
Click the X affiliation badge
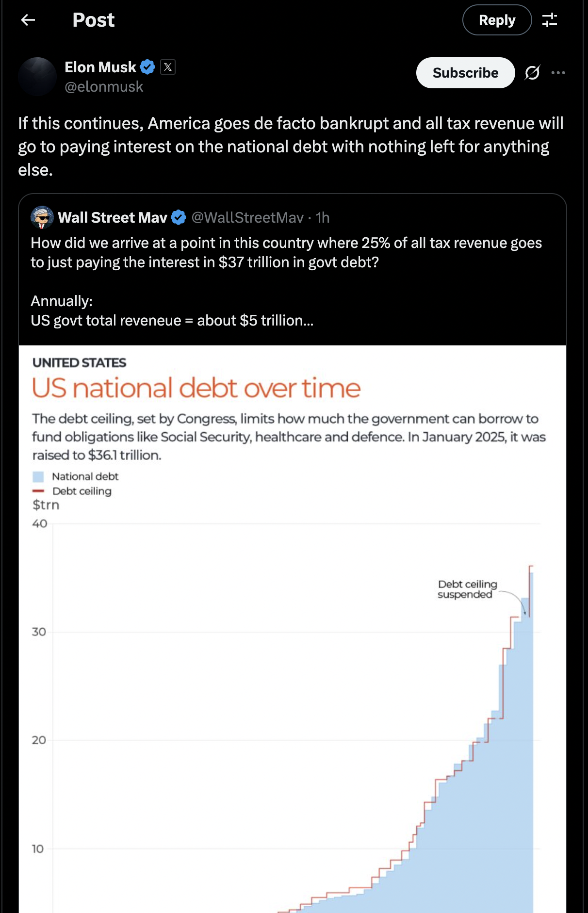[x=168, y=67]
